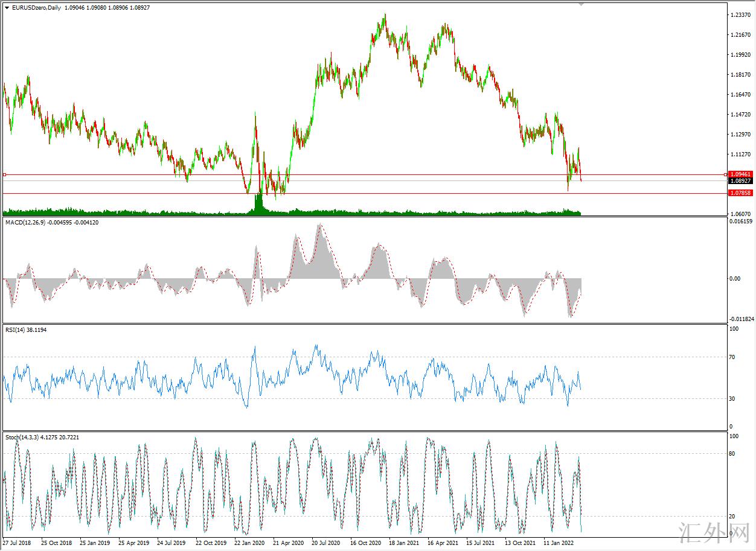Open the one-click trading arrow beside EURUSDzero
Viewport: 756px width, 551px height.
[7, 7]
